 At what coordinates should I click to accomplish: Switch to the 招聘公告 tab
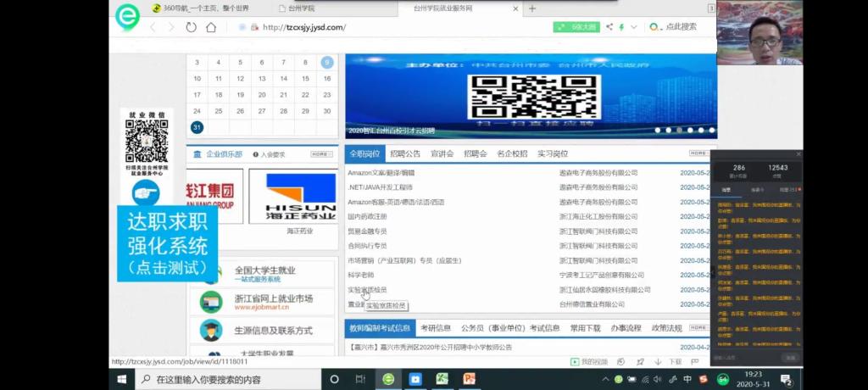[x=405, y=154]
